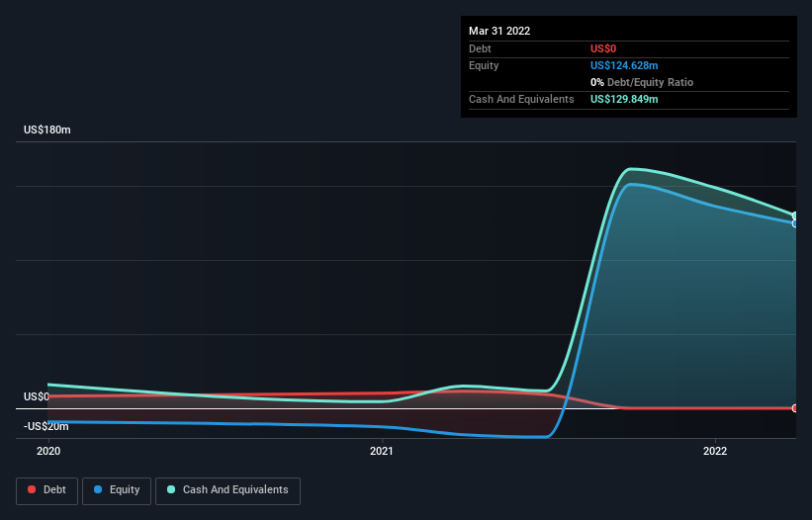Click the 2021 x-axis label
812x520 pixels.
click(x=382, y=451)
